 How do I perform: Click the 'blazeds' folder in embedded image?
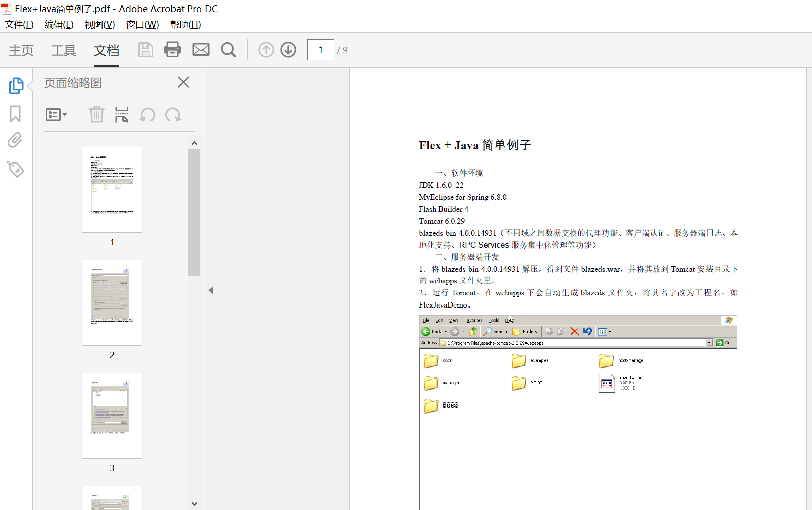point(441,405)
